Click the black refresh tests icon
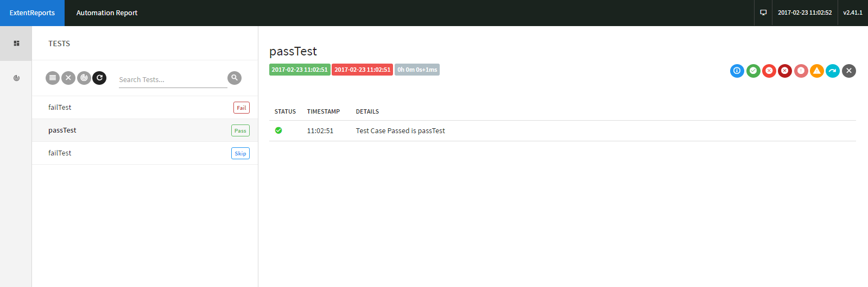The image size is (868, 287). pyautogui.click(x=99, y=78)
